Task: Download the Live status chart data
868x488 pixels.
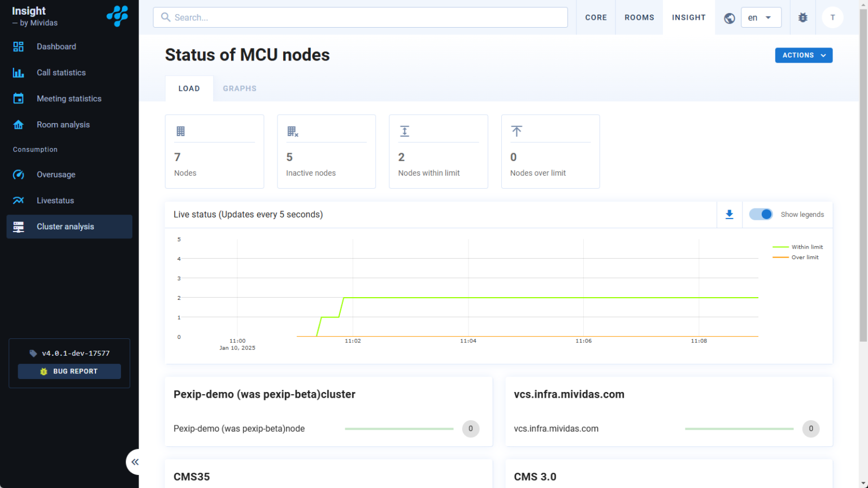Action: (x=730, y=215)
